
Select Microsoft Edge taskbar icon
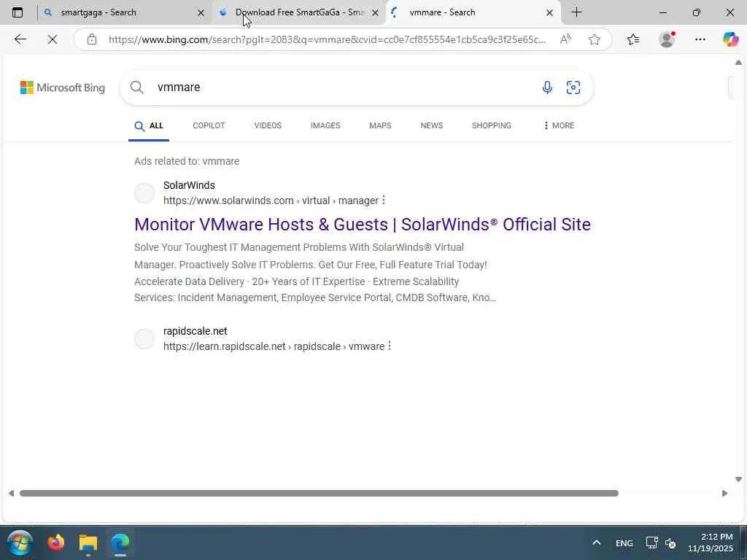(120, 542)
